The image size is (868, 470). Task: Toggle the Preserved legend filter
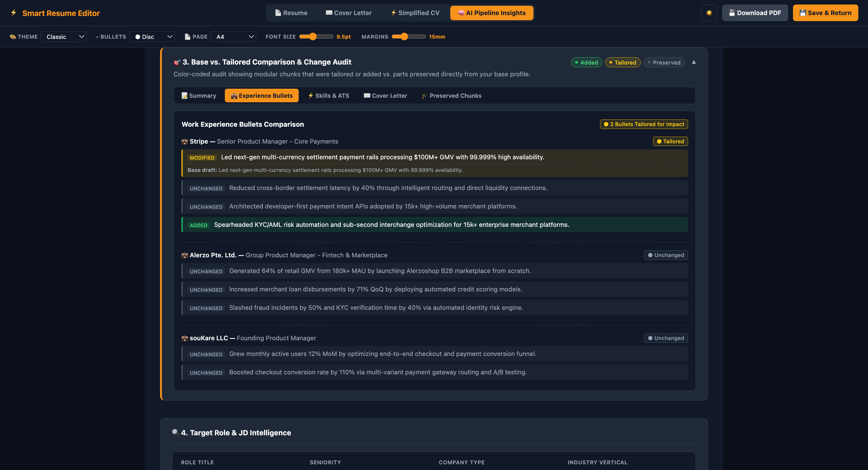[x=664, y=62]
